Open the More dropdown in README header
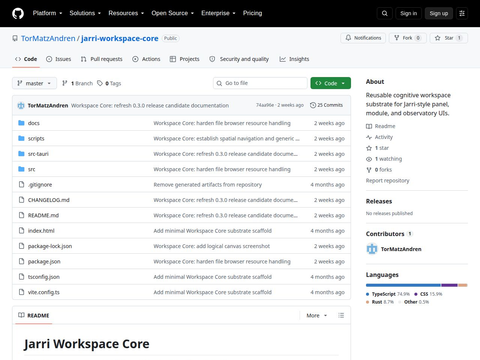This screenshot has height=360, width=480. (x=317, y=315)
